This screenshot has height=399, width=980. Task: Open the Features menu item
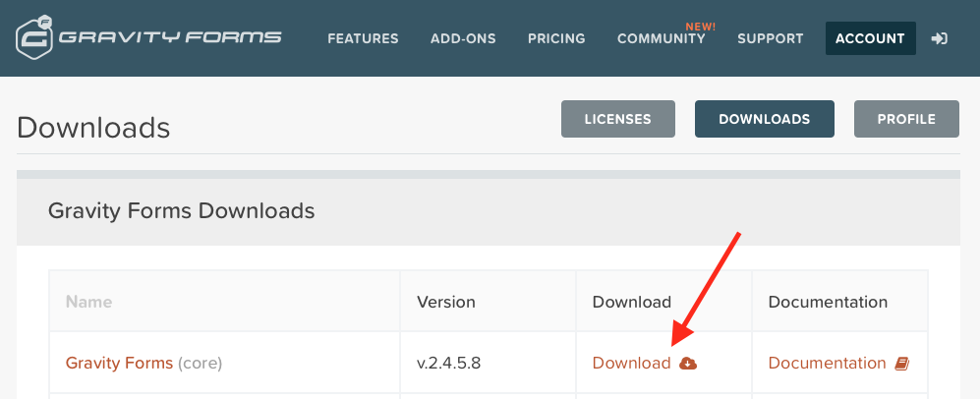tap(363, 39)
